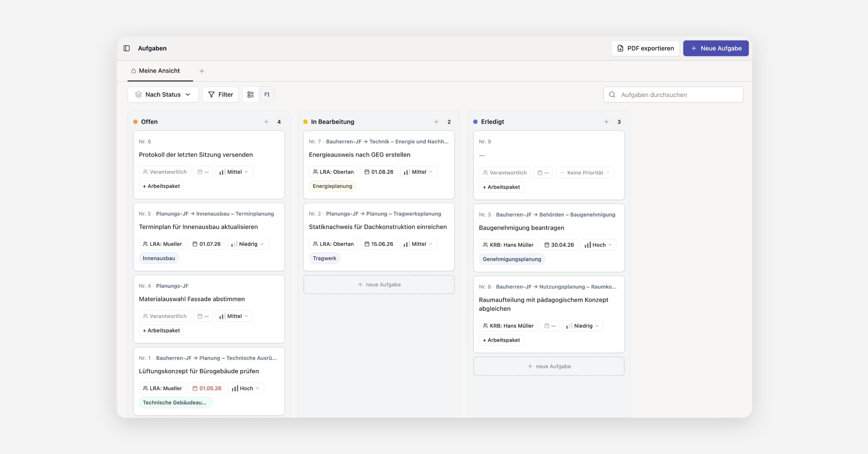
Task: Click neue Aufgabe in In Bearbeitung column
Action: click(x=379, y=285)
